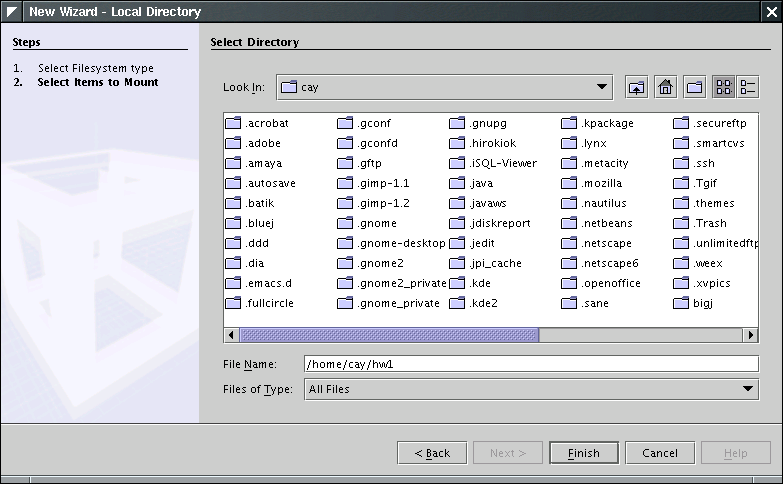Image resolution: width=783 pixels, height=484 pixels.
Task: Click the Up One Level folder icon
Action: [x=637, y=88]
